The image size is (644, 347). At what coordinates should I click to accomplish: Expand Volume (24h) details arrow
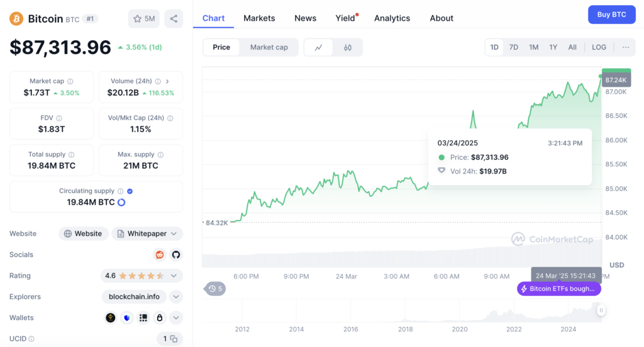[x=167, y=81]
